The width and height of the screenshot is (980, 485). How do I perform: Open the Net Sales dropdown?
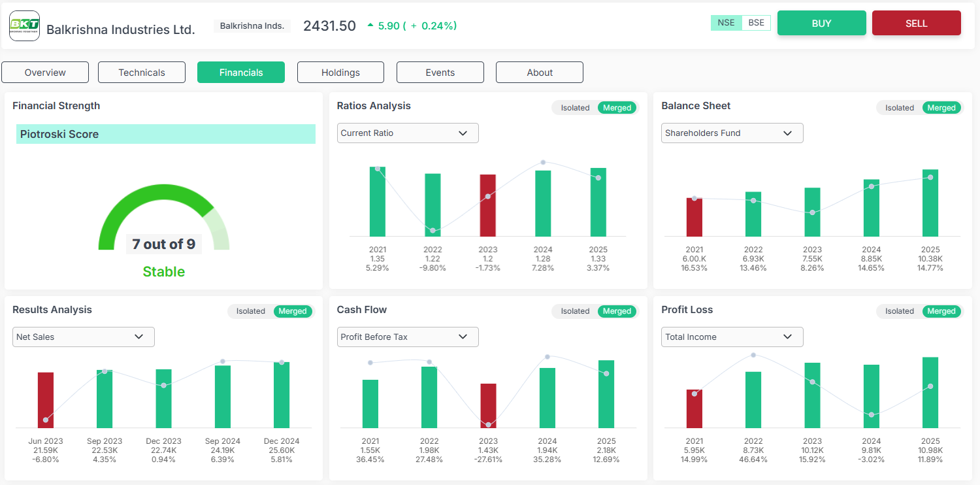click(x=84, y=337)
